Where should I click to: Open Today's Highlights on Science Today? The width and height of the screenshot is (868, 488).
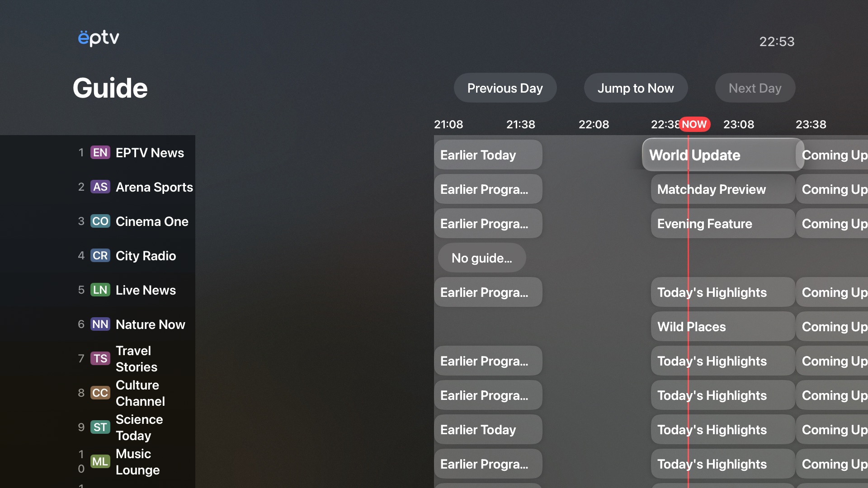[x=723, y=430]
